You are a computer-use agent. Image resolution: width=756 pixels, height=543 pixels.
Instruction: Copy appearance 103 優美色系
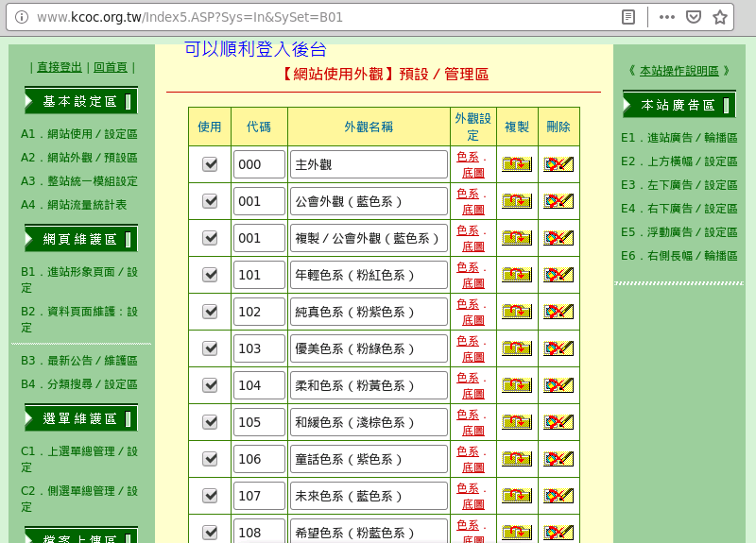click(516, 348)
